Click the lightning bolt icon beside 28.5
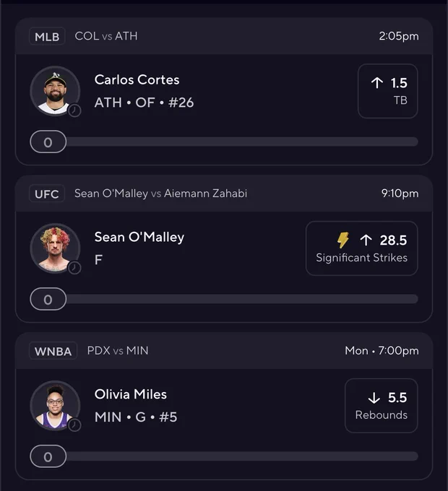This screenshot has width=448, height=491. click(x=343, y=240)
